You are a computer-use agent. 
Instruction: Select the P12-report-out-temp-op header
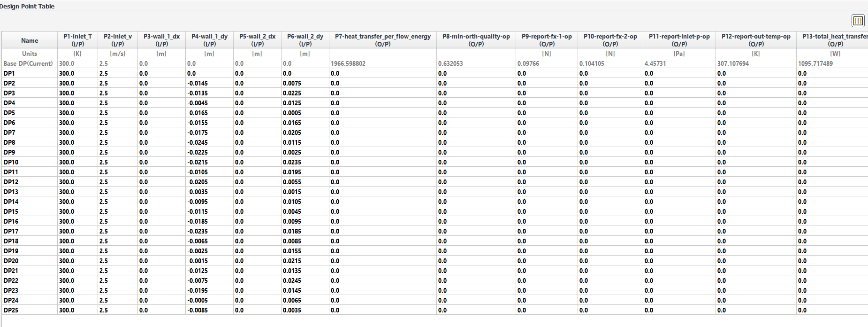(x=756, y=40)
